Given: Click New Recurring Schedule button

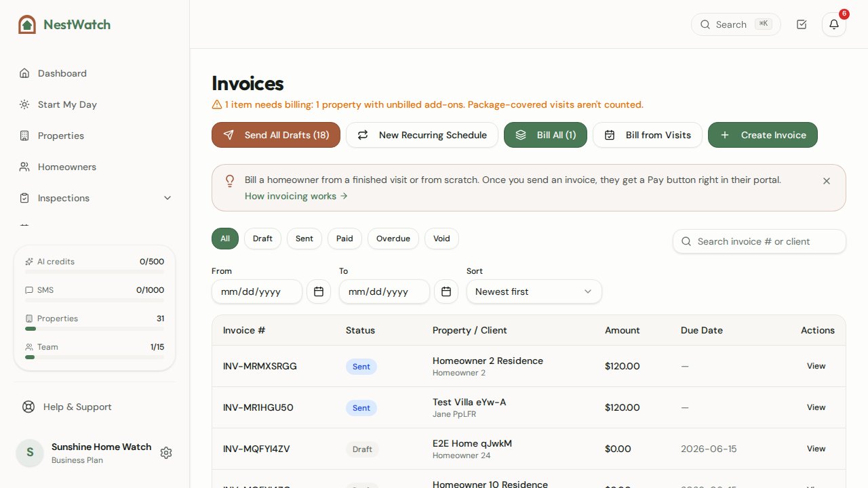Looking at the screenshot, I should click(x=422, y=135).
